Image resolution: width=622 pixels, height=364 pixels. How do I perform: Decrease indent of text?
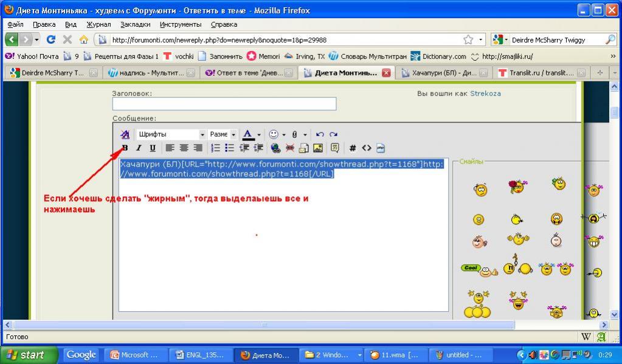244,148
